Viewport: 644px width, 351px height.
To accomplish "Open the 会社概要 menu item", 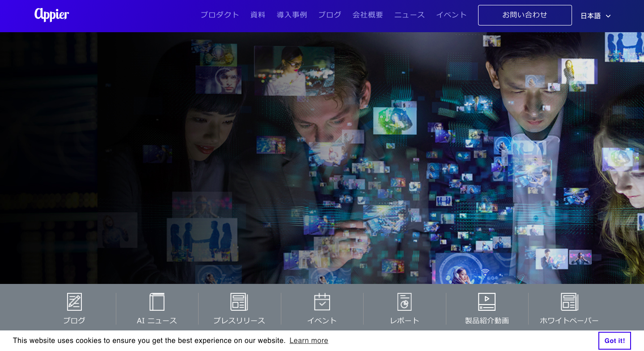I will point(368,15).
